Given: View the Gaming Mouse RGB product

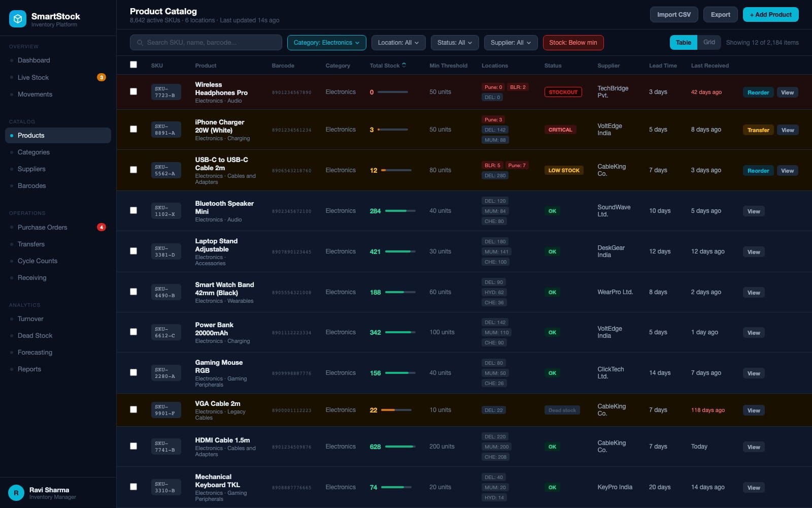Looking at the screenshot, I should point(754,373).
